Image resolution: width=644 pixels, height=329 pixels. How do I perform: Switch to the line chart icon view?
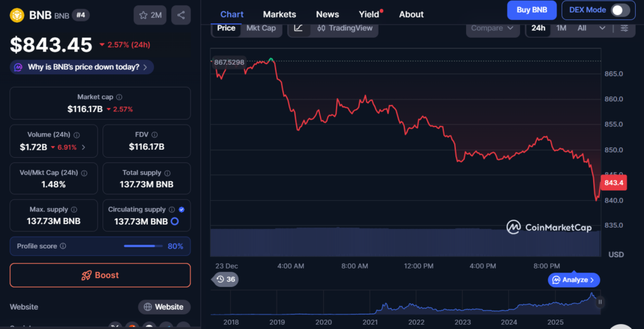pyautogui.click(x=298, y=28)
